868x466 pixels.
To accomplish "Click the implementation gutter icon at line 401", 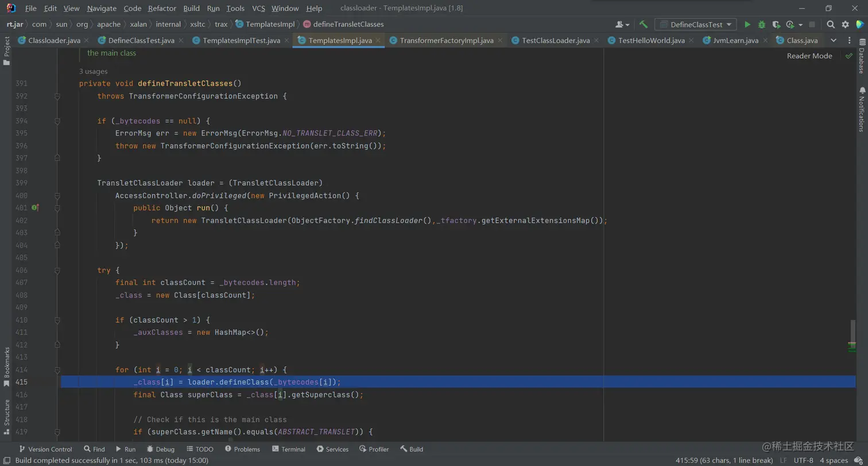I will click(34, 207).
